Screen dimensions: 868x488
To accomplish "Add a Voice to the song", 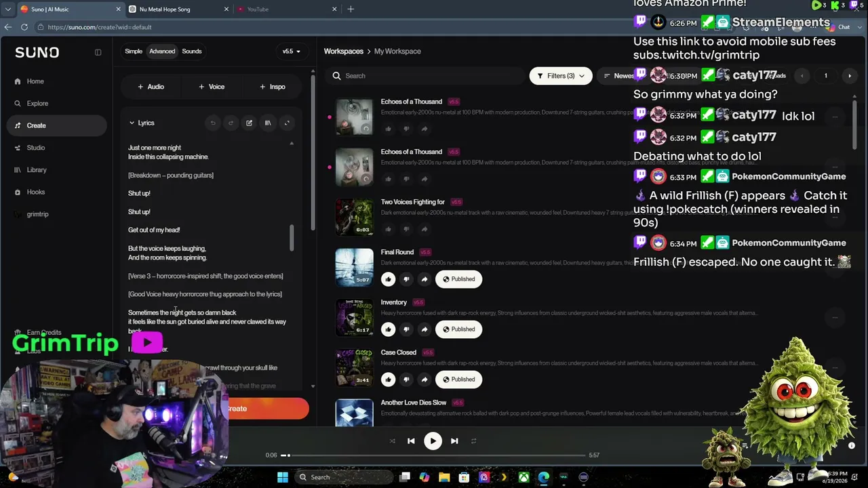I will click(x=212, y=87).
